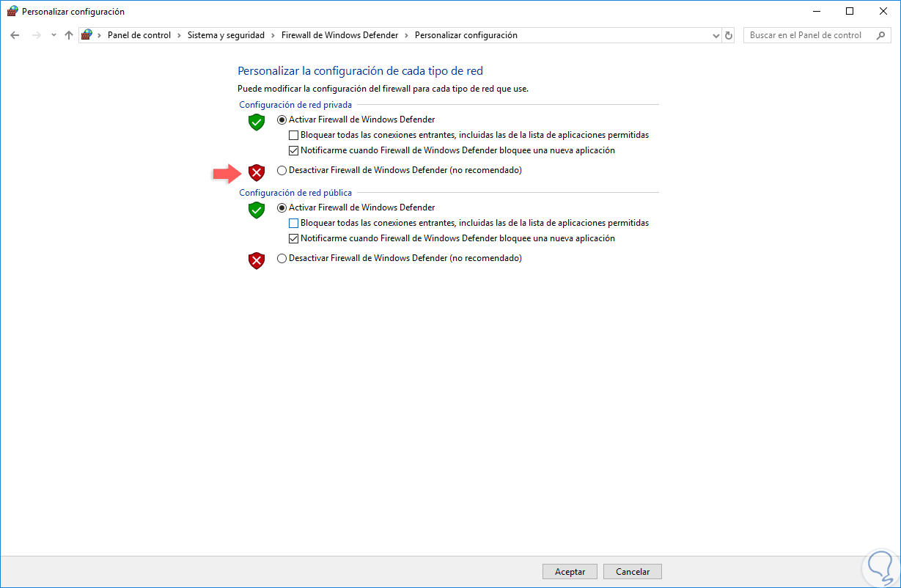Screen dimensions: 901x588
Task: Click the search magnifier icon
Action: (881, 34)
